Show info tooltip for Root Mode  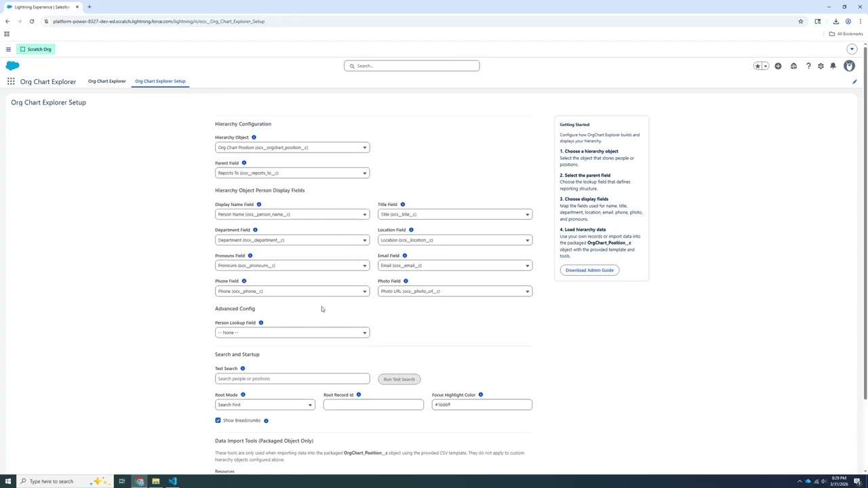coord(243,394)
